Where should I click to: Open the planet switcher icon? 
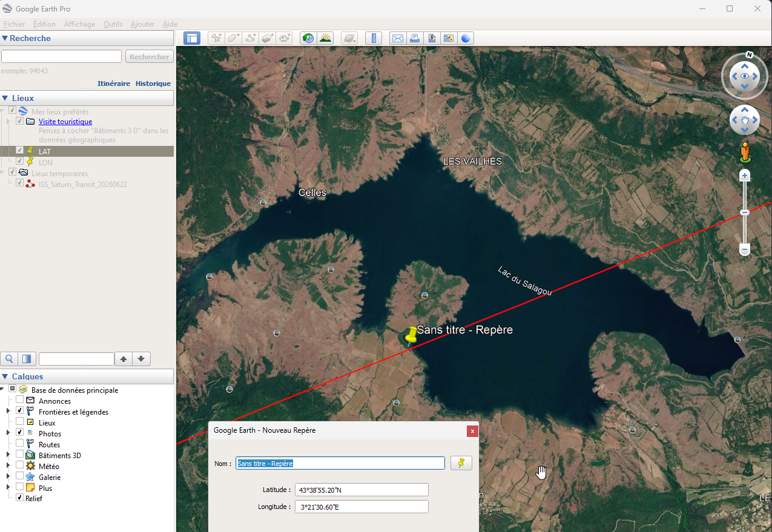(349, 38)
